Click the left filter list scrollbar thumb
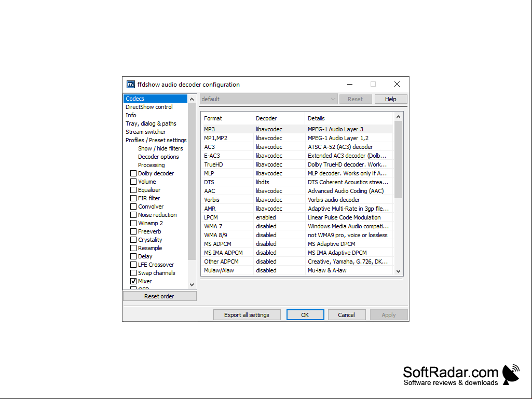 point(192,182)
